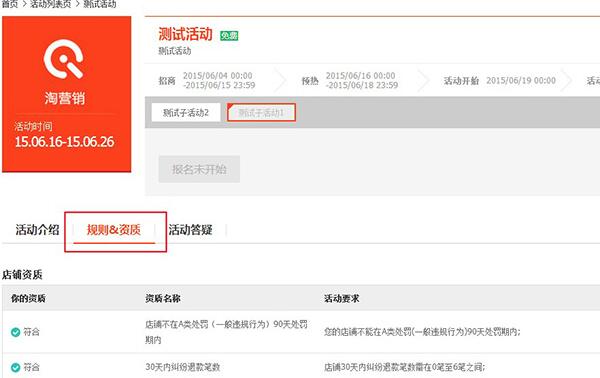Viewport: 600px width, 378px height.
Task: Click the 测试活动 title heading
Action: point(185,34)
